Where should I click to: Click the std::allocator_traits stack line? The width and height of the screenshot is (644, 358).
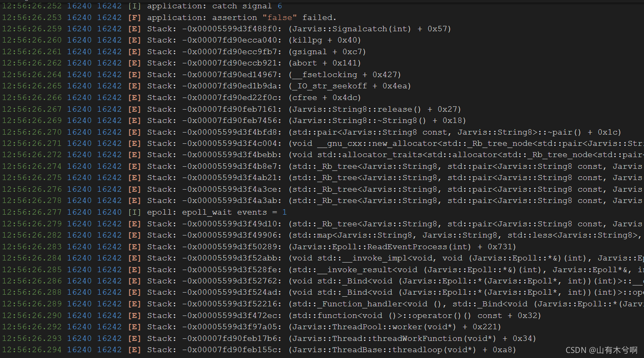(322, 155)
